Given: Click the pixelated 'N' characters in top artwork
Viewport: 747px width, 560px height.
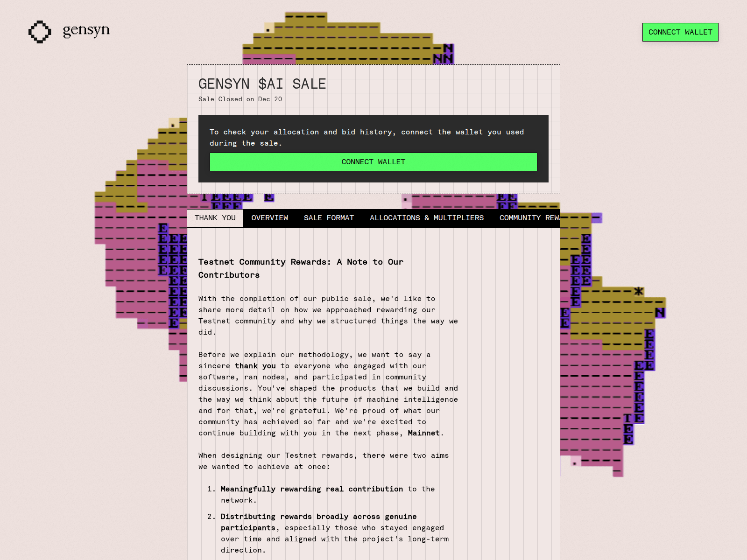Looking at the screenshot, I should (444, 52).
